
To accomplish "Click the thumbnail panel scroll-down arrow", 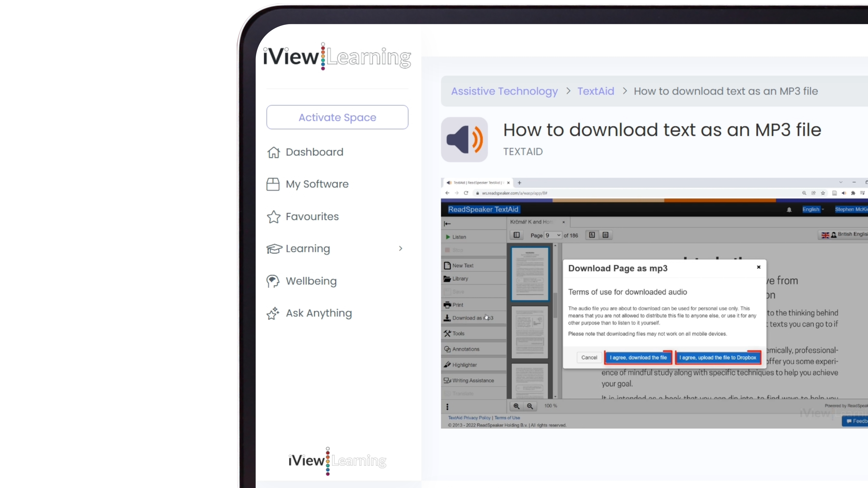I will tap(555, 397).
